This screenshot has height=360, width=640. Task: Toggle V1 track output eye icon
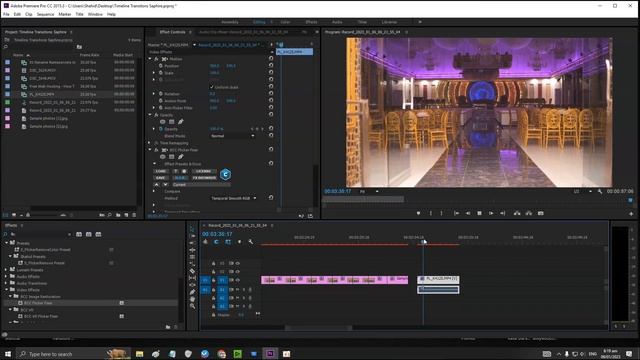tap(238, 280)
